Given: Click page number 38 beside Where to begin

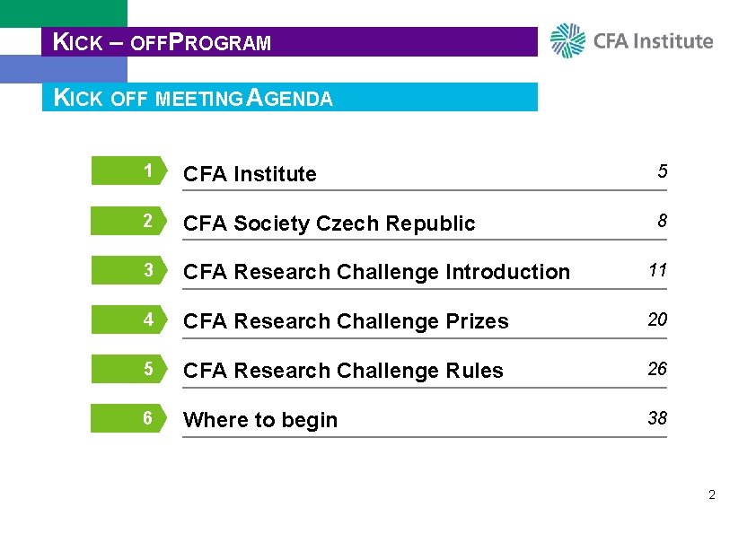Looking at the screenshot, I should (657, 418).
